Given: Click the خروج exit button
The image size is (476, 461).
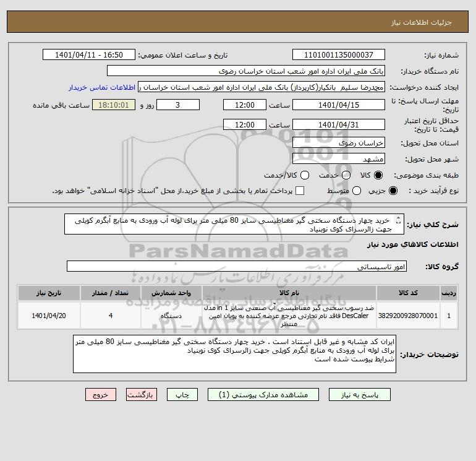Looking at the screenshot, I should click(x=101, y=395).
